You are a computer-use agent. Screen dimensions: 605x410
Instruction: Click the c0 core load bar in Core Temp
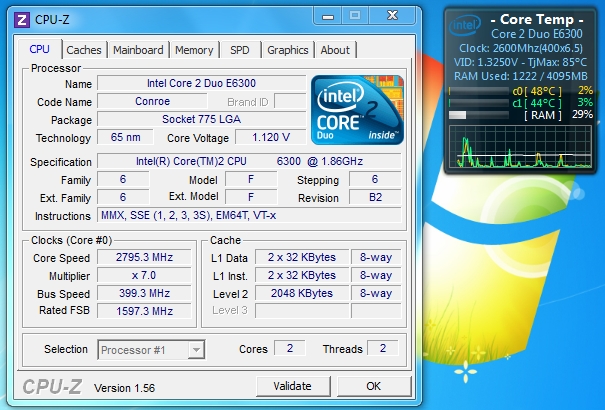point(478,91)
